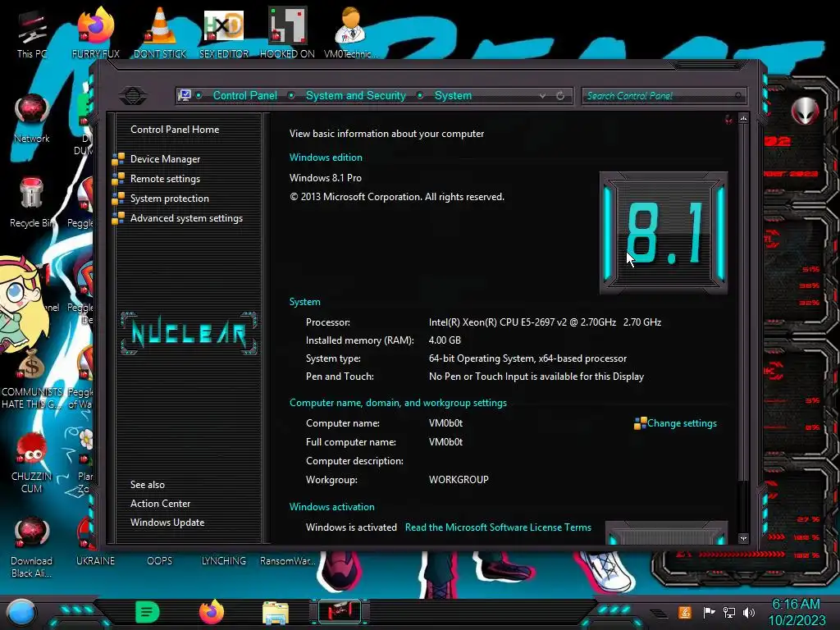Expand the separator after Control Panel breadcrumb
Screen dimensions: 840x630
click(291, 95)
